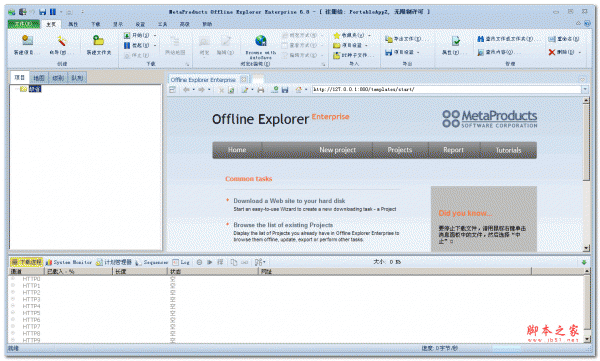The image size is (600, 361).
Task: Click Browse the list of existing Projects link
Action: pos(283,225)
